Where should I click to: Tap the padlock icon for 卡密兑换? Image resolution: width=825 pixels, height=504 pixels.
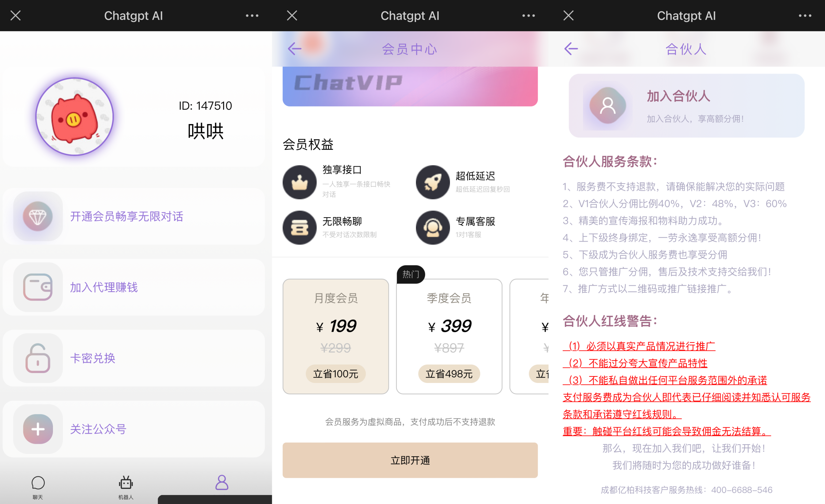[38, 358]
